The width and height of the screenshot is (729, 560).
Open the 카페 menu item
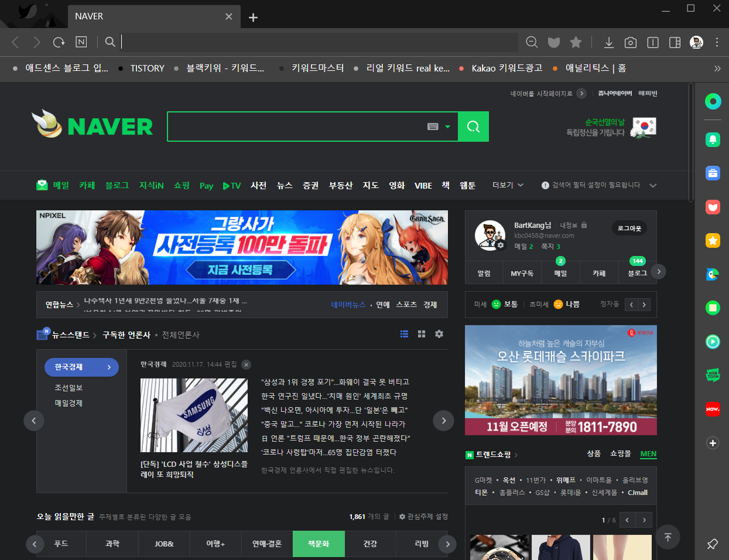(x=87, y=185)
